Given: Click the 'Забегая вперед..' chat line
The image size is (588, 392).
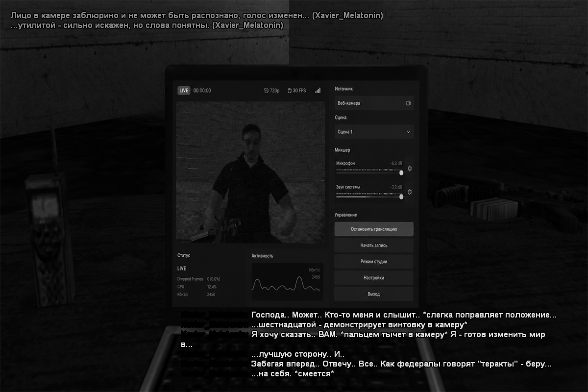Looking at the screenshot, I should [x=402, y=365].
